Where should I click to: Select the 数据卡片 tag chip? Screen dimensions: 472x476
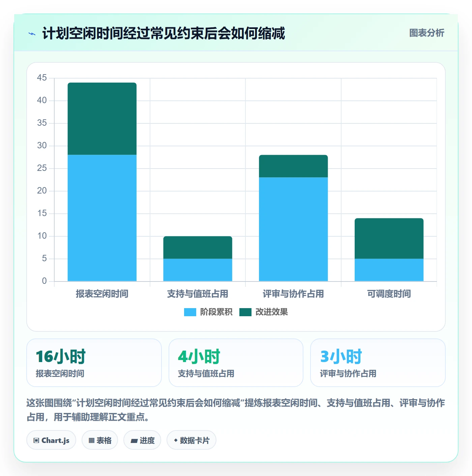point(191,440)
